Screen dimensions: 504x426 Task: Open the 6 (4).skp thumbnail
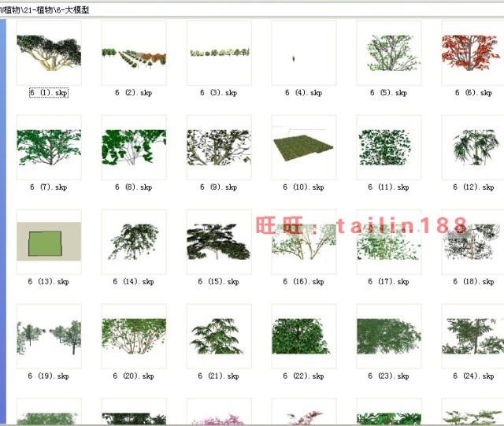(x=304, y=53)
